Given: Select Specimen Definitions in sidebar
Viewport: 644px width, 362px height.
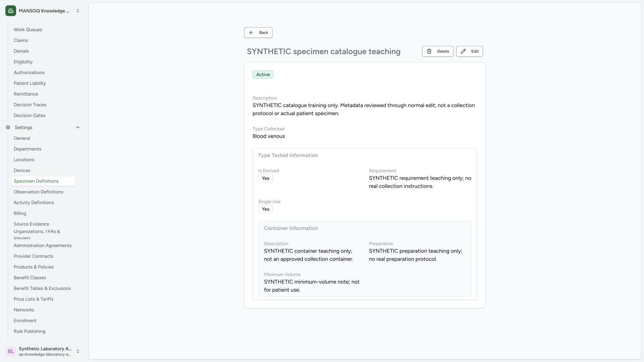Looking at the screenshot, I should click(x=43, y=181).
